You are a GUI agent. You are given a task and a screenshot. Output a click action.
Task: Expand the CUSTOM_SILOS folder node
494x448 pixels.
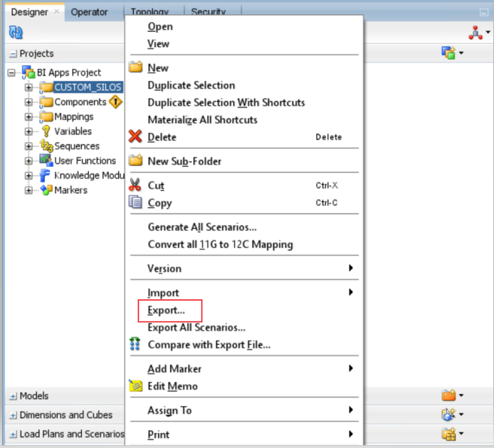point(28,87)
